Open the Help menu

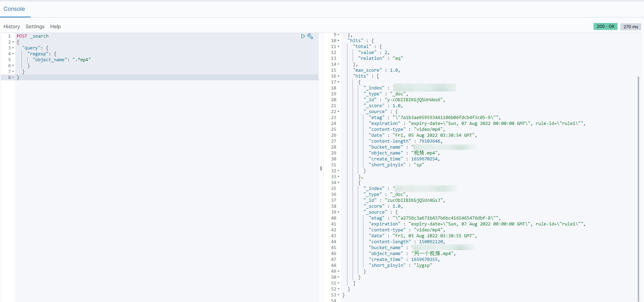click(55, 26)
